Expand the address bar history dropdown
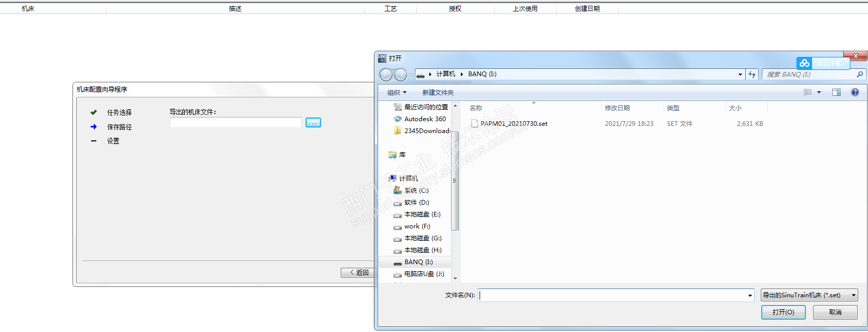The image size is (868, 332). pyautogui.click(x=740, y=75)
